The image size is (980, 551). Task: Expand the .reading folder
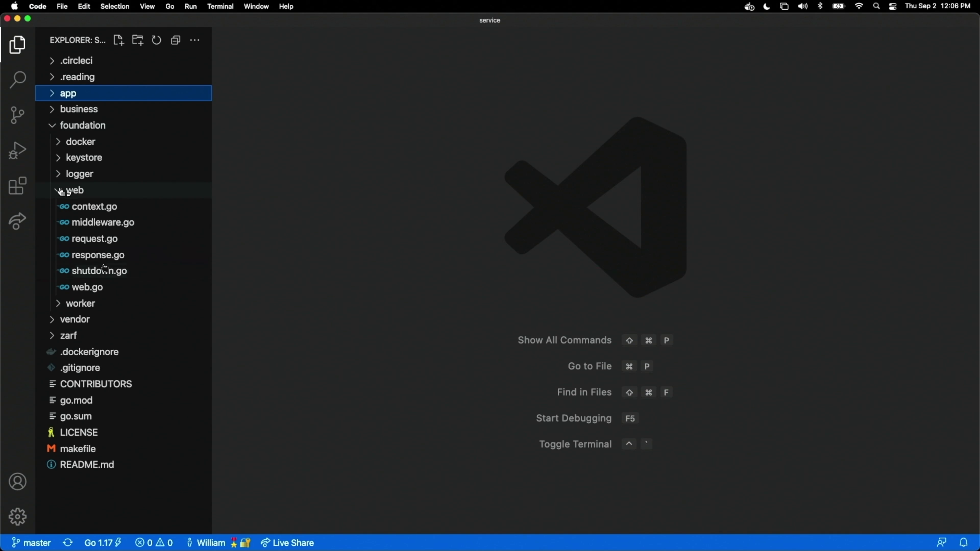123,77
